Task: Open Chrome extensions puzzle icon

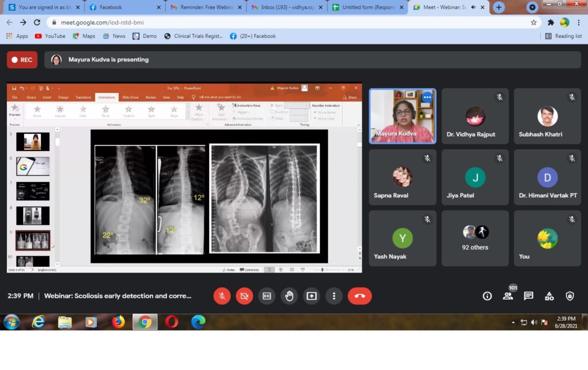Action: [x=551, y=22]
